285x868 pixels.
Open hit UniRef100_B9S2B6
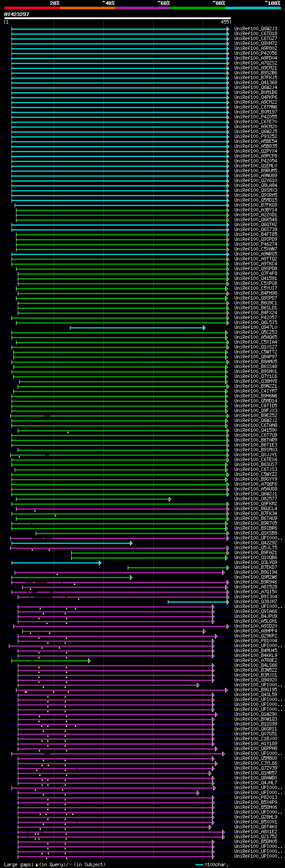click(256, 73)
